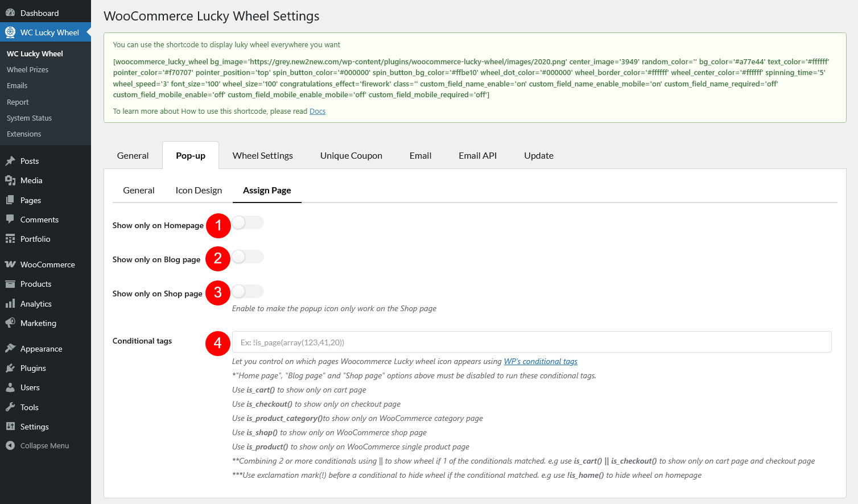The image size is (858, 504).
Task: Open the Docs link in shortcode notice
Action: tap(317, 111)
